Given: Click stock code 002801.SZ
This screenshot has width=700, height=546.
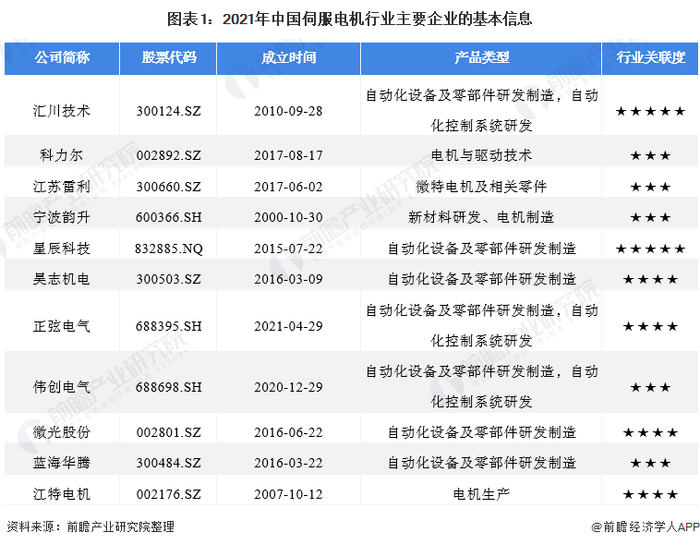Looking at the screenshot, I should point(169,432).
